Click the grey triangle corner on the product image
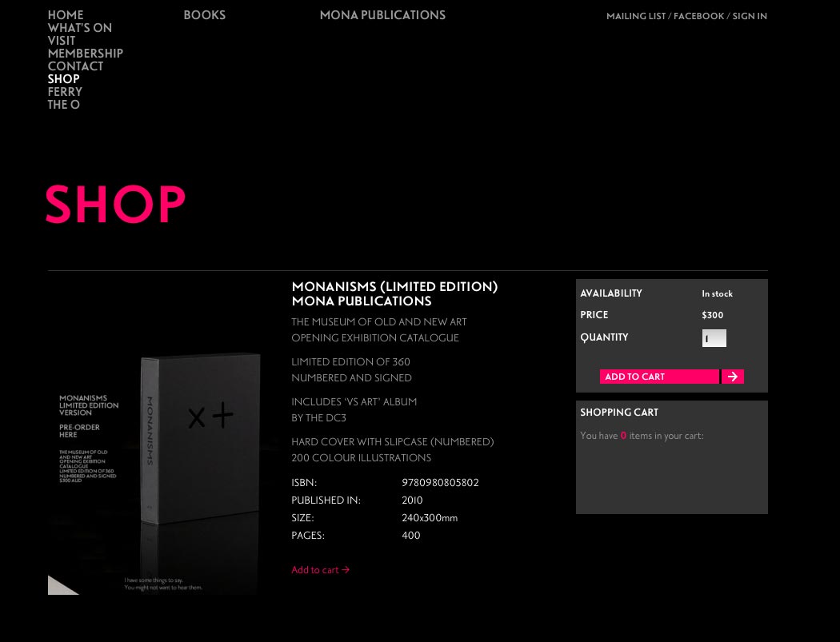840x642 pixels. pos(61,586)
